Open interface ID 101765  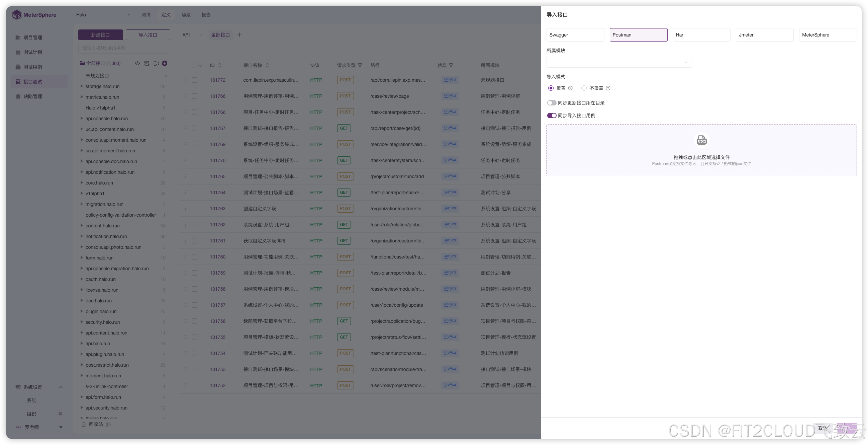coord(218,176)
